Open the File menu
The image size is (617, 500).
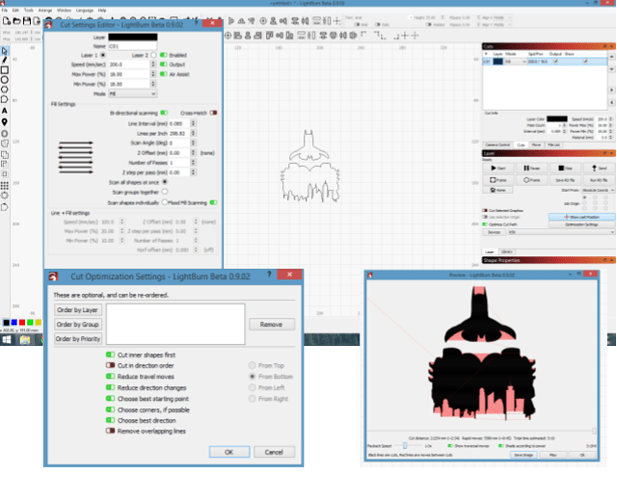tap(5, 10)
